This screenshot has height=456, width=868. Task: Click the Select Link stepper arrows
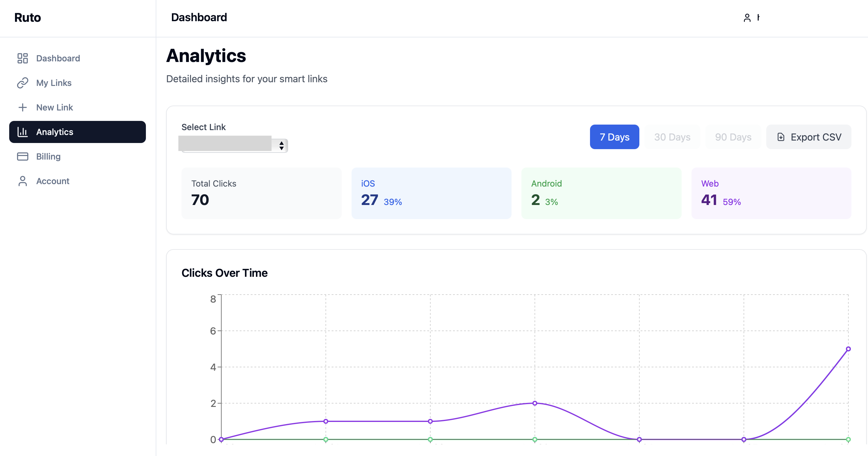(281, 145)
